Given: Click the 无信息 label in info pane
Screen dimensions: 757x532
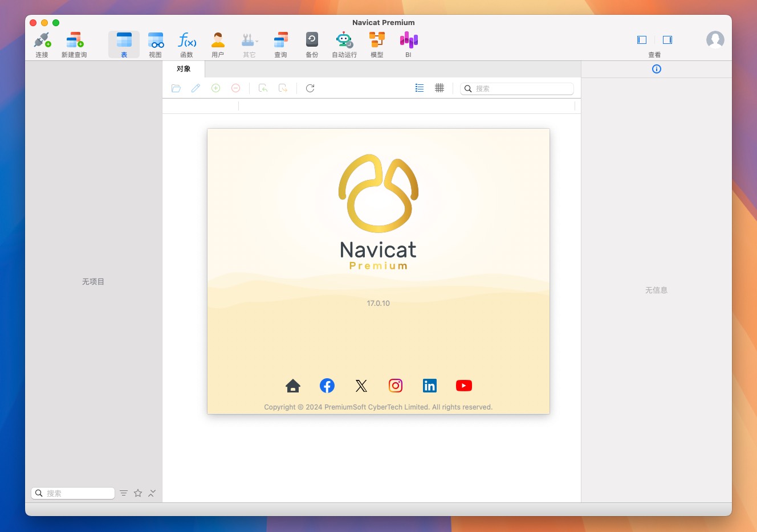Looking at the screenshot, I should pos(656,290).
